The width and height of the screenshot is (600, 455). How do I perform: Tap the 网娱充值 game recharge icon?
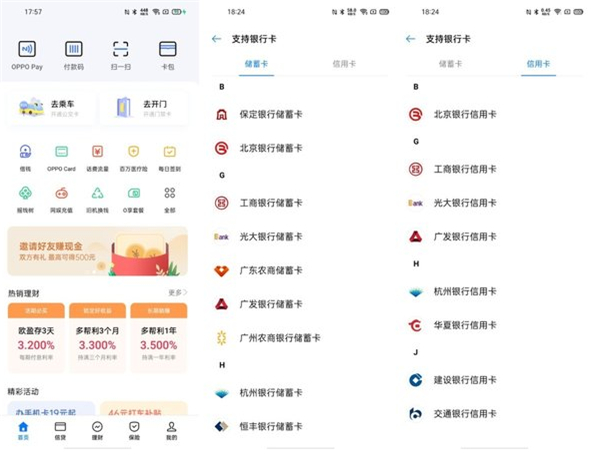coord(61,193)
